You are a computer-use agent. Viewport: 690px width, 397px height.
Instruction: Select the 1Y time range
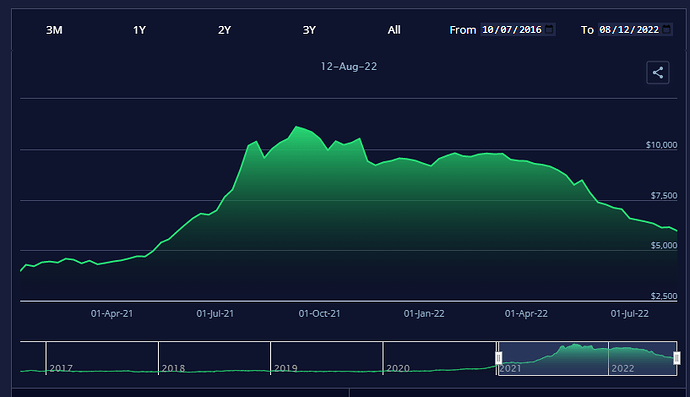(x=139, y=30)
